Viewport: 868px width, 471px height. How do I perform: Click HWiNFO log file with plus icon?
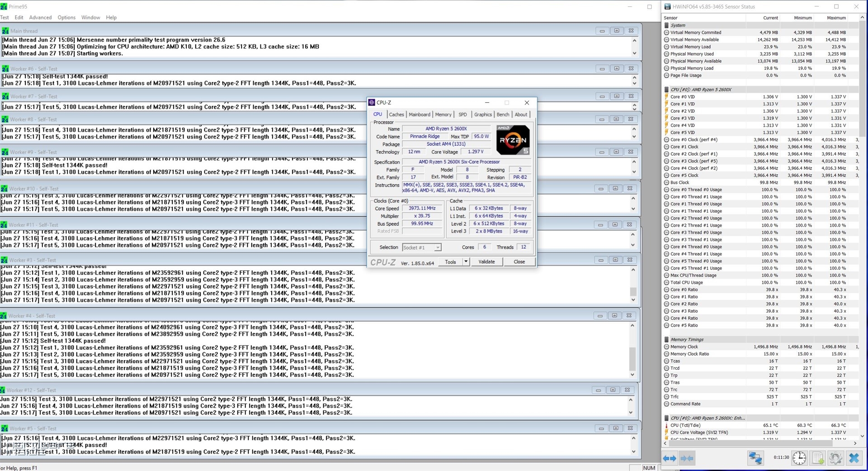click(x=818, y=458)
